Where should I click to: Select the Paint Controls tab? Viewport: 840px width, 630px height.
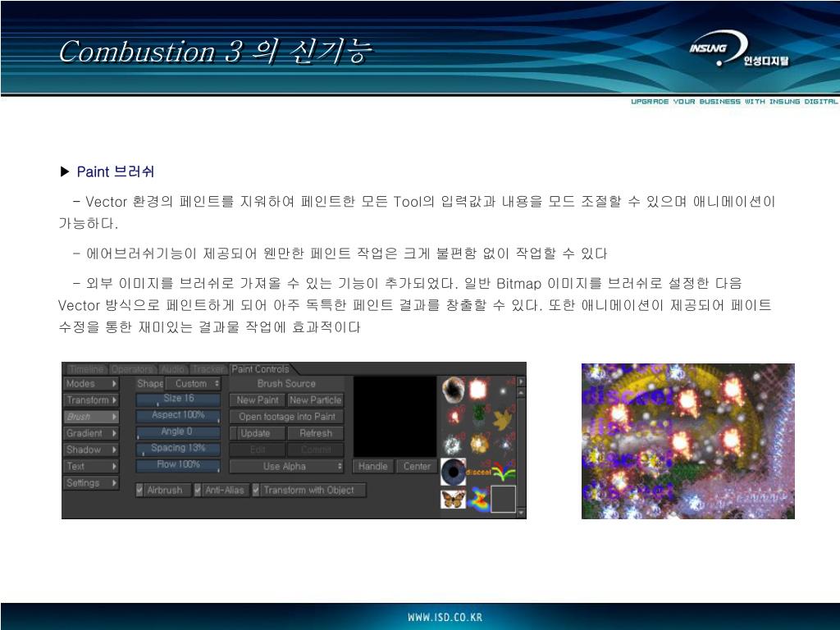[x=261, y=369]
